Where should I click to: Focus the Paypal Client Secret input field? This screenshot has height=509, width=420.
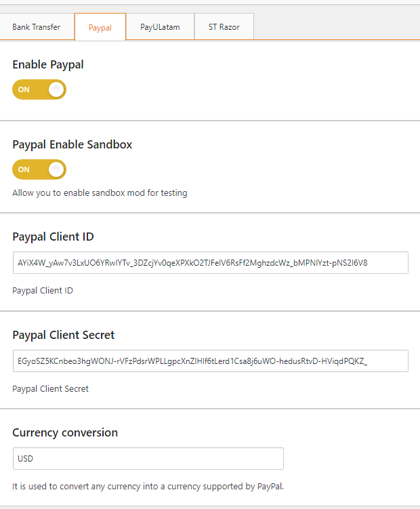(x=211, y=361)
